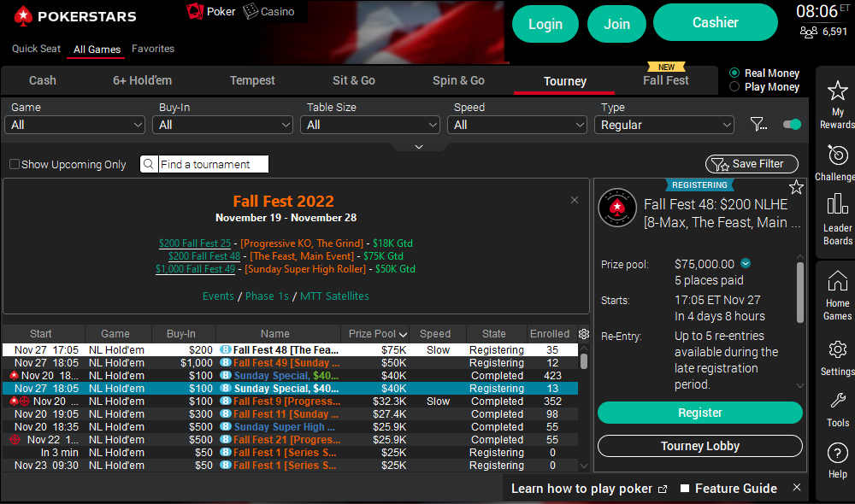The image size is (855, 504).
Task: Click the 8-max icon on Fall Fest 9 row
Action: click(x=225, y=401)
